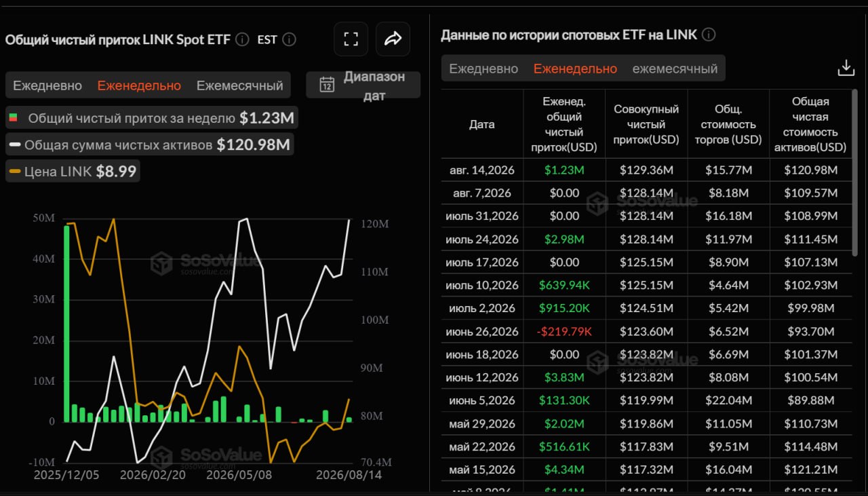Click the Общая чистая стоимость активов(USD) column header
The height and width of the screenshot is (496, 868).
(x=810, y=124)
